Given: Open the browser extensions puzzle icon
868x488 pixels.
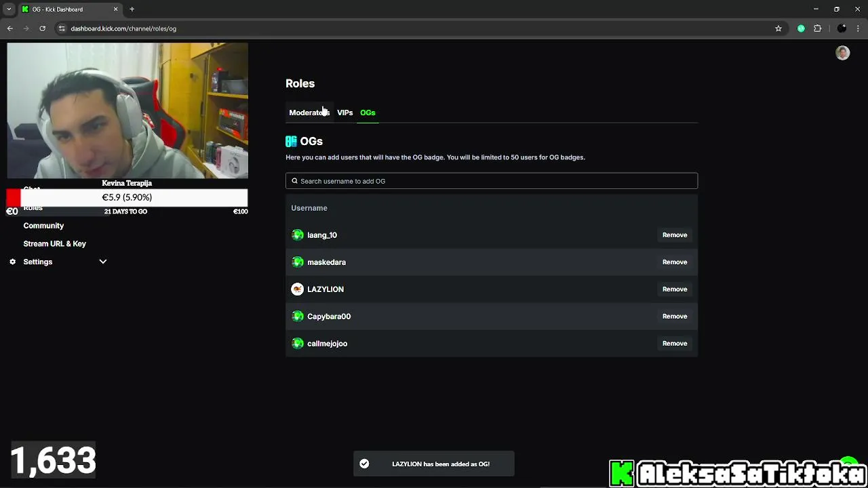Looking at the screenshot, I should coord(817,28).
